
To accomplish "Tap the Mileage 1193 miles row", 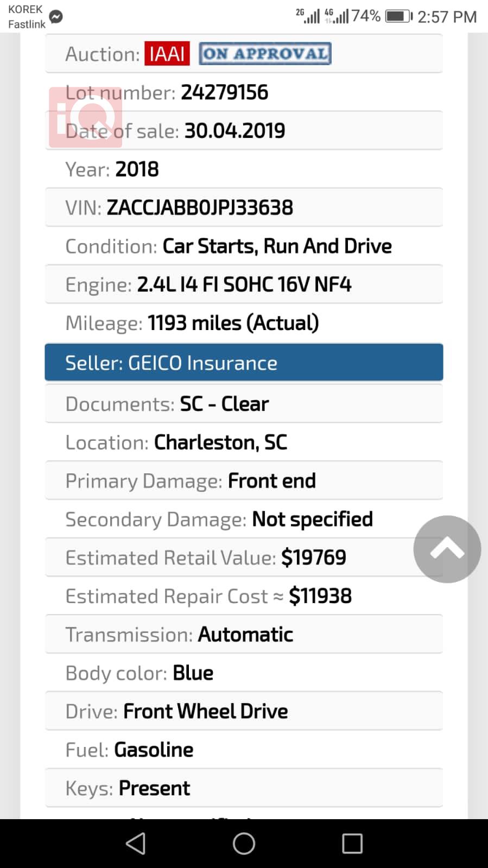I will tap(244, 323).
